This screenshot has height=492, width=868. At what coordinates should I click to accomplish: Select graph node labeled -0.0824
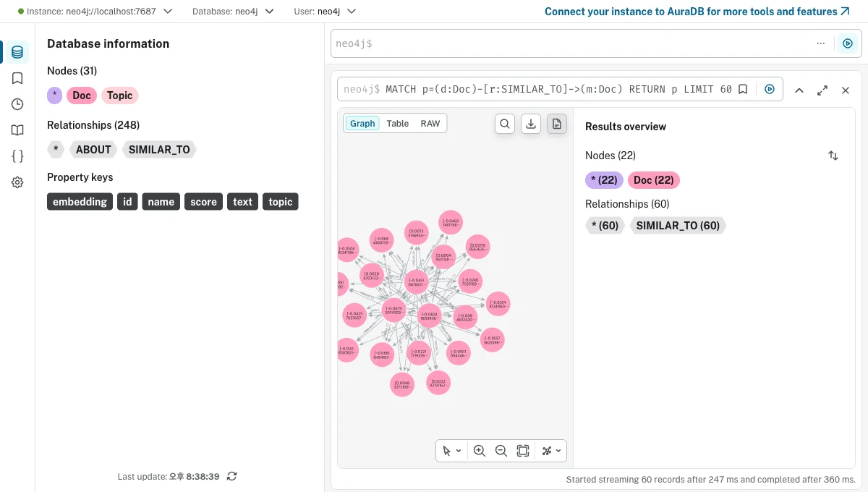click(x=430, y=316)
